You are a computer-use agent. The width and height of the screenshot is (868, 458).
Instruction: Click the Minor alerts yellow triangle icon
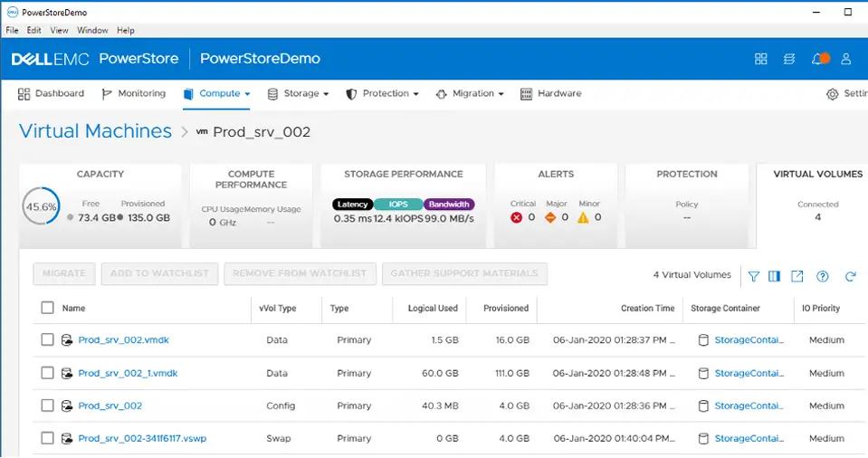point(583,217)
